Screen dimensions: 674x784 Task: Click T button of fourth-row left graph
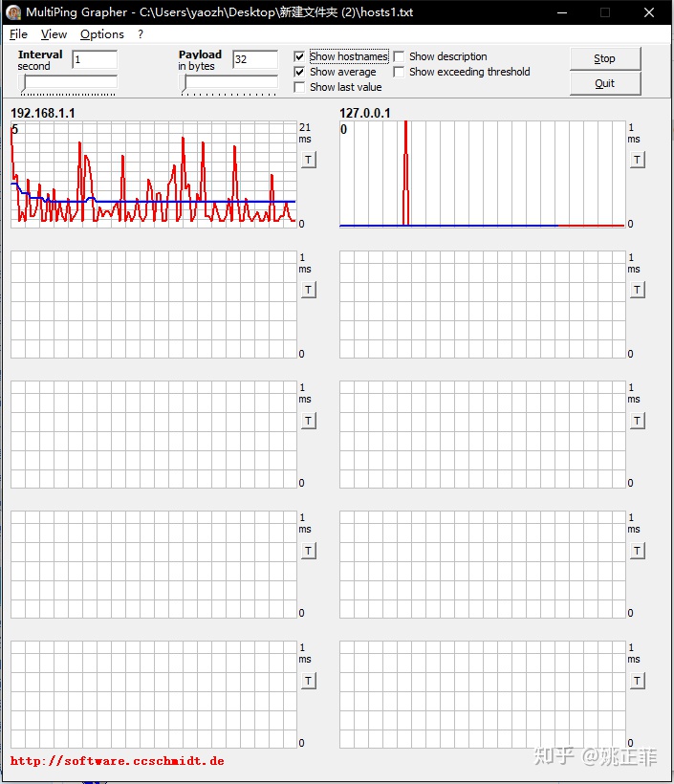(309, 551)
